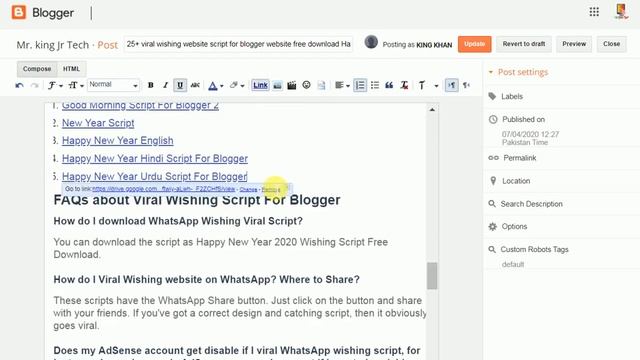
Task: Click Remove in the link bubble
Action: click(271, 189)
